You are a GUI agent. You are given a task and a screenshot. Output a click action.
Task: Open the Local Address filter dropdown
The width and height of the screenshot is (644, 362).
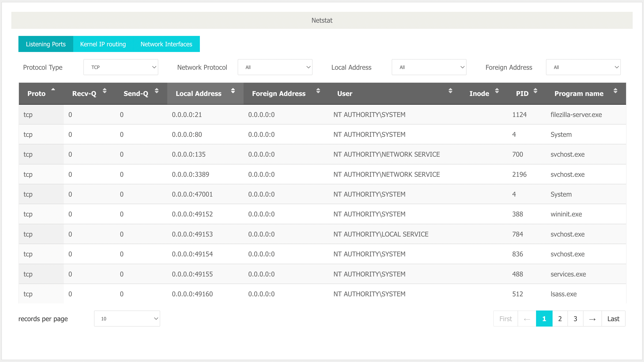[429, 67]
